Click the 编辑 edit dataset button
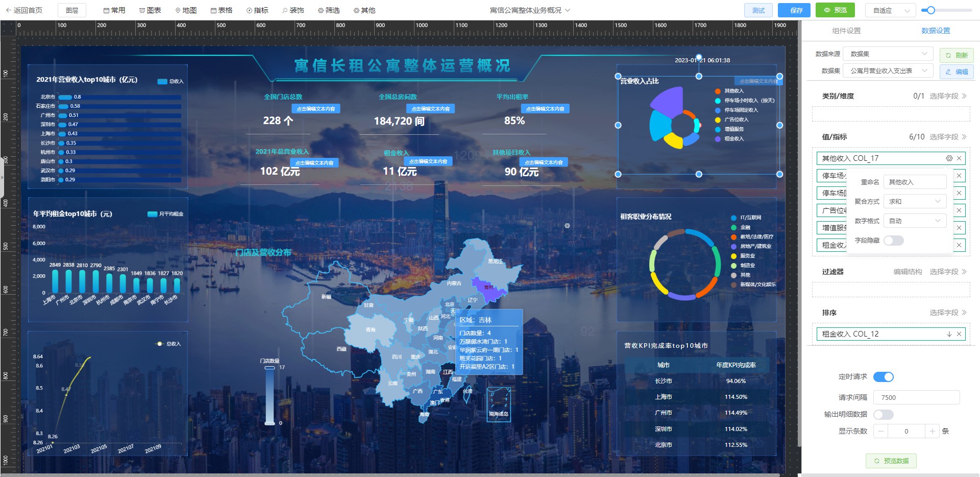 [957, 71]
